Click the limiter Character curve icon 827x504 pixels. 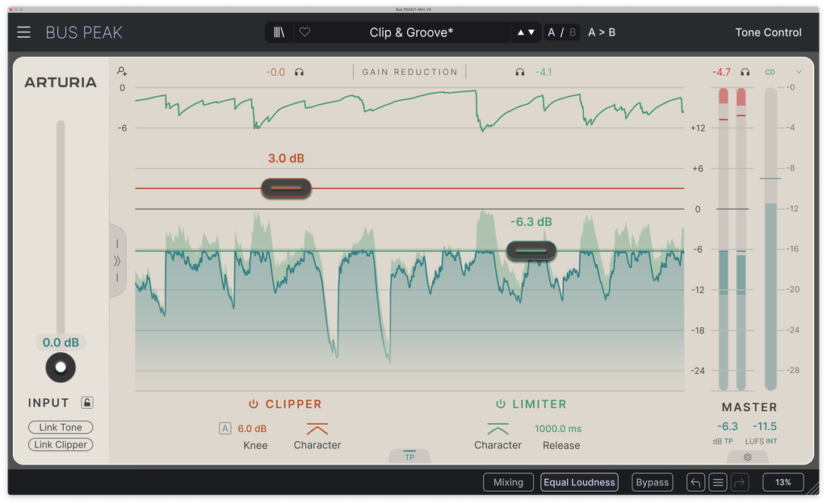[497, 429]
